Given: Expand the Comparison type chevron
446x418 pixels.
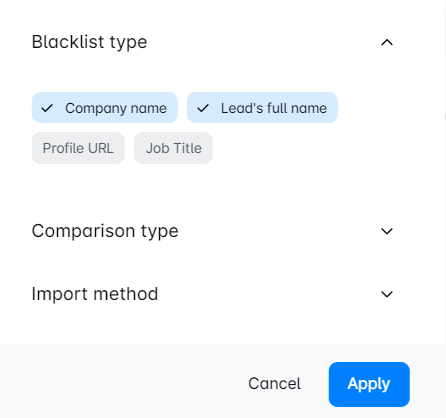Looking at the screenshot, I should tap(387, 231).
